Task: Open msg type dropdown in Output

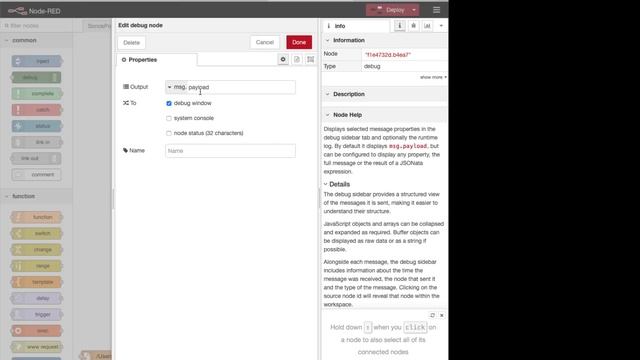Action: 176,87
